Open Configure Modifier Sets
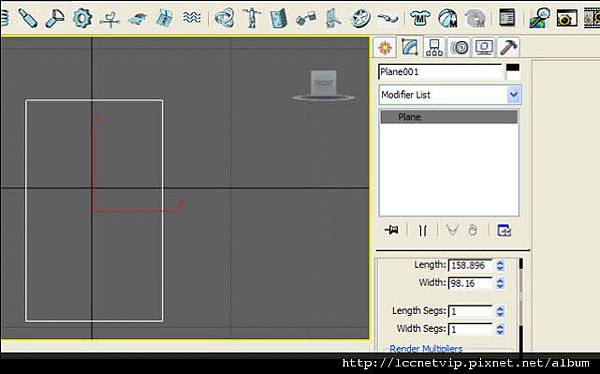 [504, 230]
